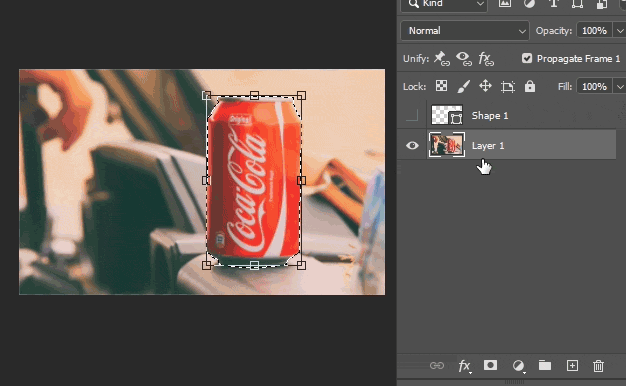This screenshot has width=626, height=386.
Task: Toggle Unify layer style icon
Action: click(486, 58)
